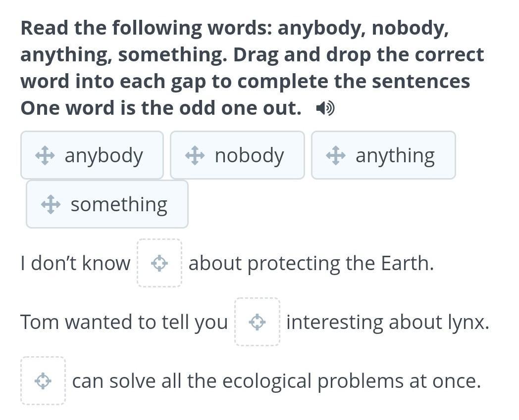
Task: Click 'can solve all the ecological problems' text
Action: point(276,381)
